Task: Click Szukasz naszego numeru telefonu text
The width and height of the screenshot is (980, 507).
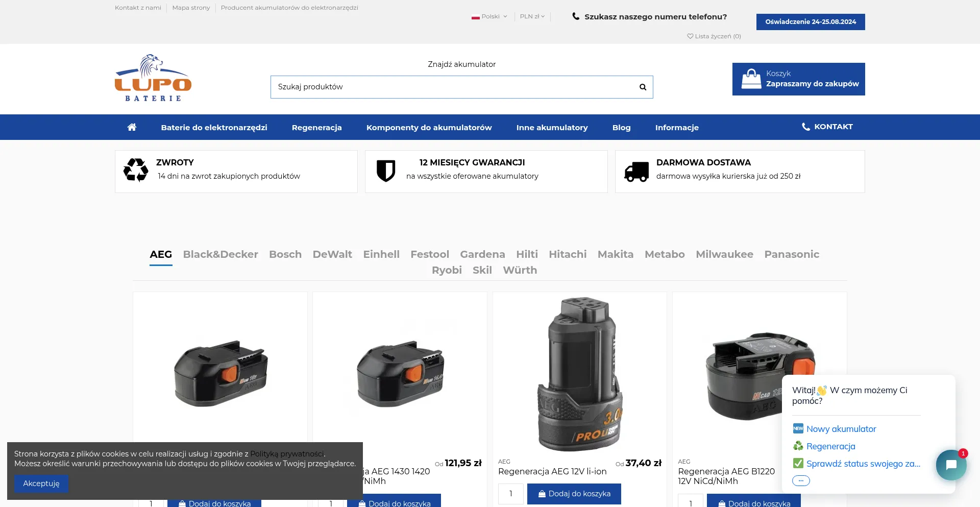Action: pyautogui.click(x=655, y=17)
